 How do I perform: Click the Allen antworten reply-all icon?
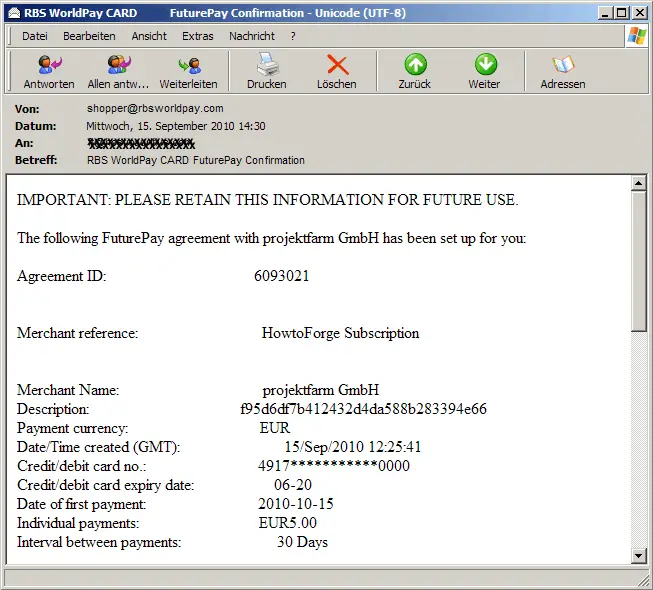(x=119, y=64)
